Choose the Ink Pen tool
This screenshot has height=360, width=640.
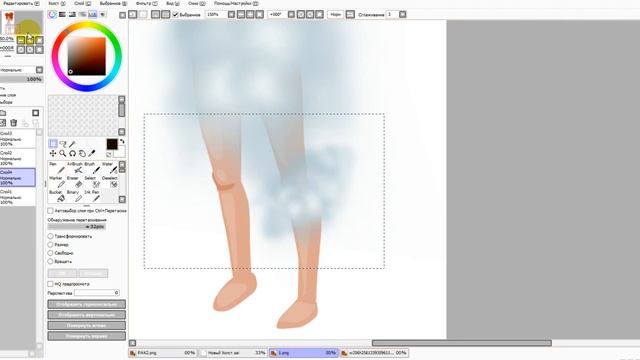click(x=92, y=196)
